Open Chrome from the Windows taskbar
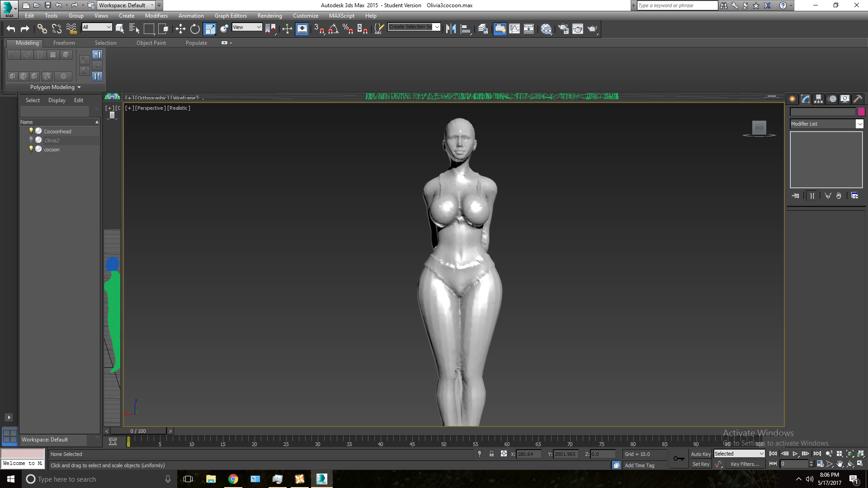The image size is (868, 488). [233, 479]
